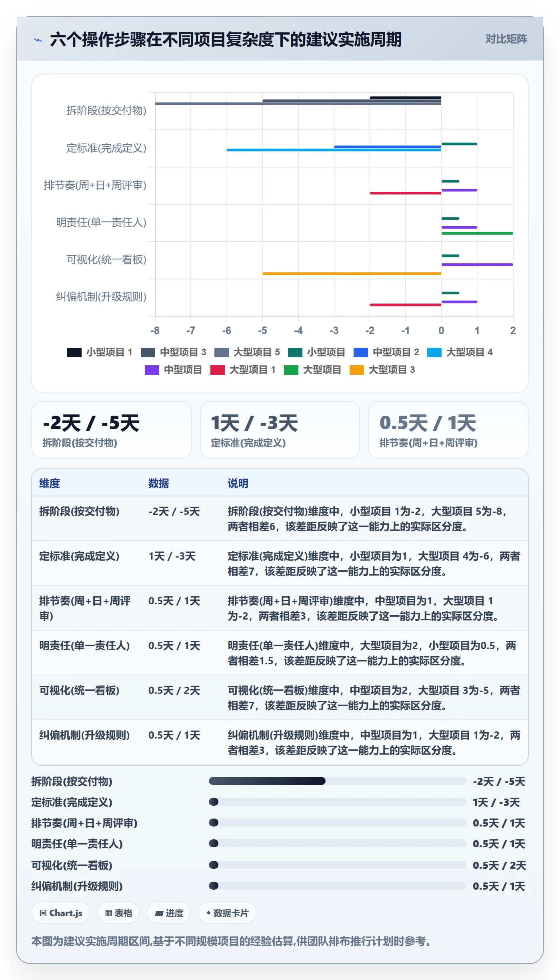
Task: Click the 排节奏(周+日+周评审) progress bar
Action: [x=338, y=823]
